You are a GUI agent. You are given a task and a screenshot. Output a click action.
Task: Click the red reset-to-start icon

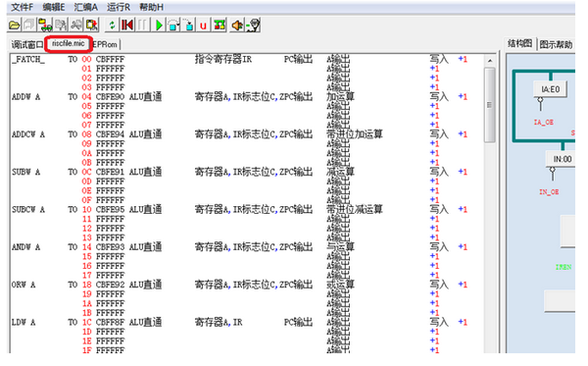click(127, 26)
